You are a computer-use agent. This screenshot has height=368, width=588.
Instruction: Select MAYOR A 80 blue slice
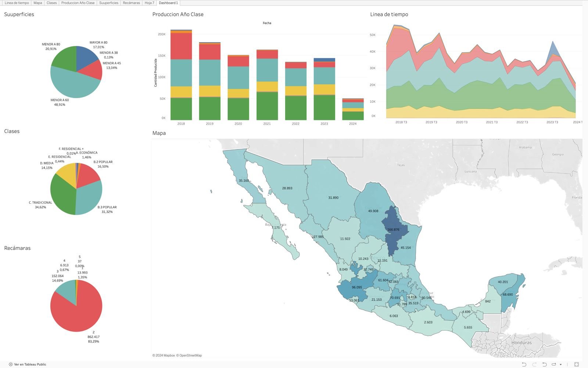click(x=85, y=57)
